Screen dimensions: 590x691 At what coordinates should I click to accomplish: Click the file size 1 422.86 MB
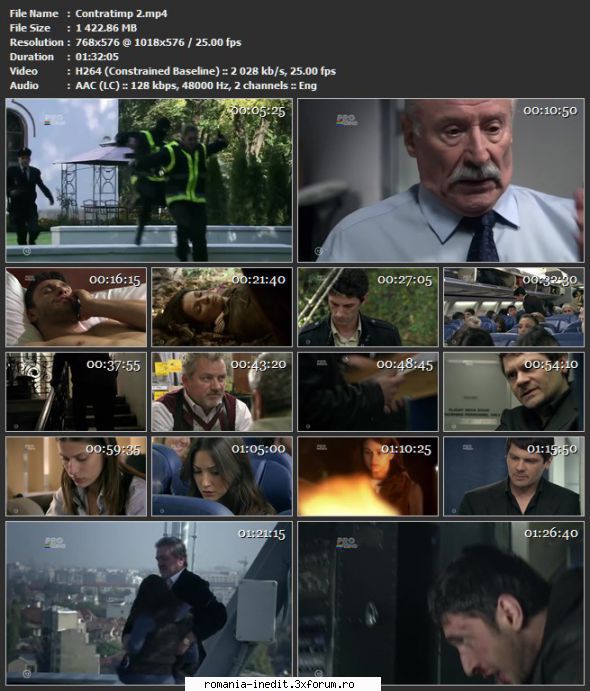106,28
